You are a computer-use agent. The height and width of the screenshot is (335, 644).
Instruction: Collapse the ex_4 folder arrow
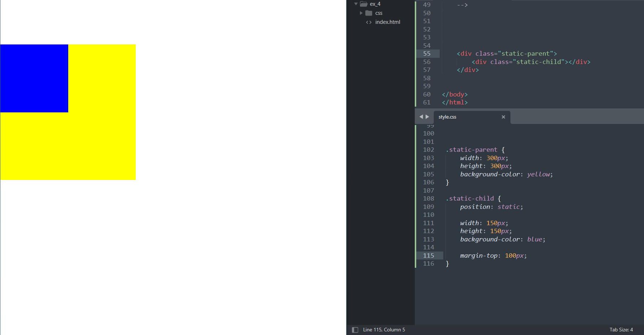click(356, 4)
